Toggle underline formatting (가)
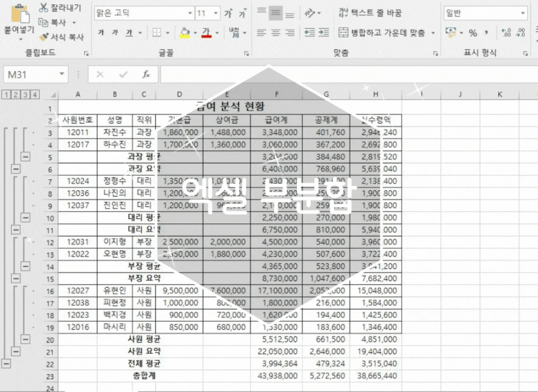538x392 pixels. pyautogui.click(x=129, y=33)
